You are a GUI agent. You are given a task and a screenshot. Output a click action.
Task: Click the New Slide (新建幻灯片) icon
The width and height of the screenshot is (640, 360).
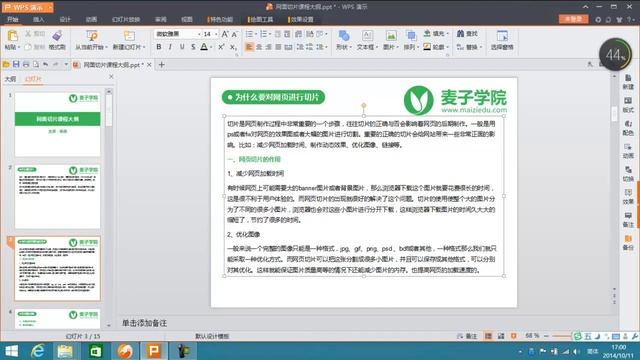click(x=129, y=36)
